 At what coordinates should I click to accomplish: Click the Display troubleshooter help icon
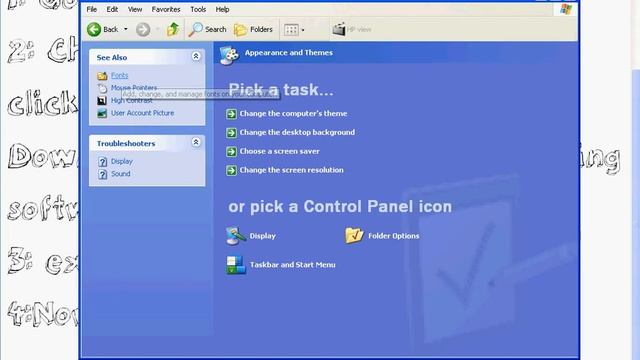tap(102, 162)
